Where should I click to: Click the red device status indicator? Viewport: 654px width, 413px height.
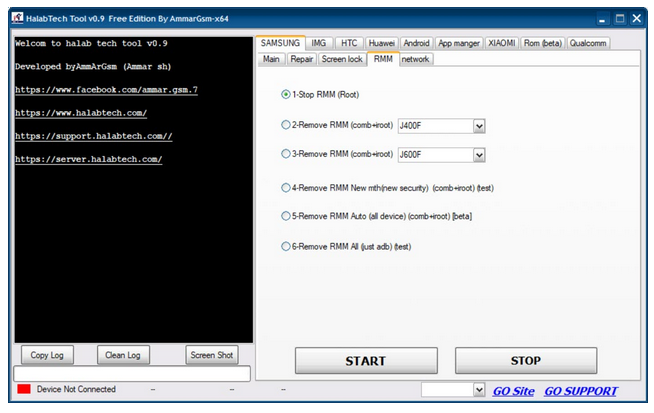pos(24,389)
